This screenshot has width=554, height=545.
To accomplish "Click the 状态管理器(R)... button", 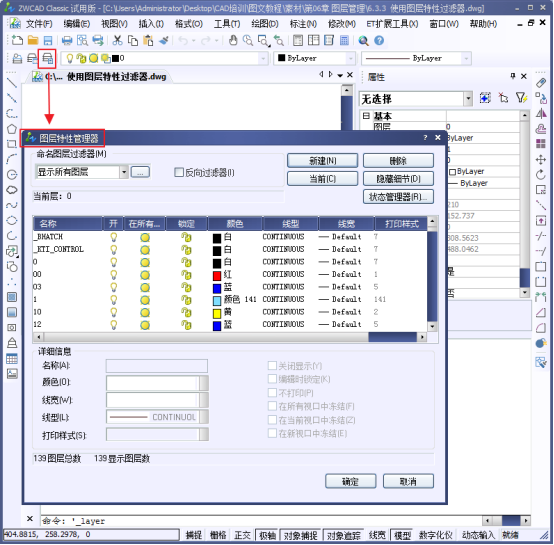I will 398,197.
